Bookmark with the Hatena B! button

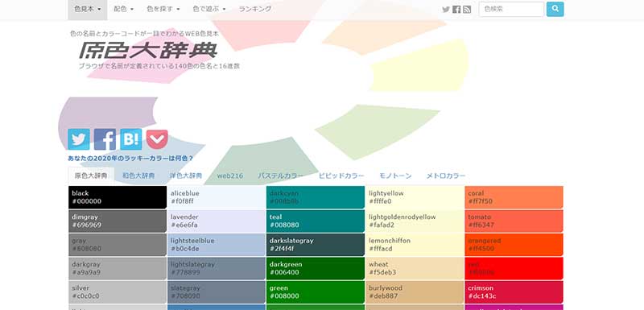pyautogui.click(x=131, y=139)
